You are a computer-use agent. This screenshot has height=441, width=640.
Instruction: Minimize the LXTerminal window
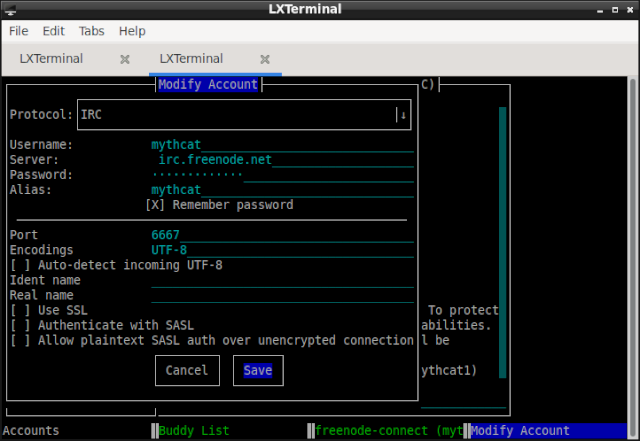(x=600, y=10)
